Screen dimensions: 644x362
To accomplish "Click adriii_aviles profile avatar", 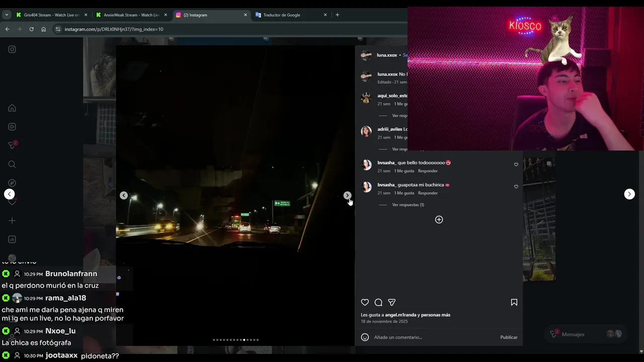I will pos(366,132).
